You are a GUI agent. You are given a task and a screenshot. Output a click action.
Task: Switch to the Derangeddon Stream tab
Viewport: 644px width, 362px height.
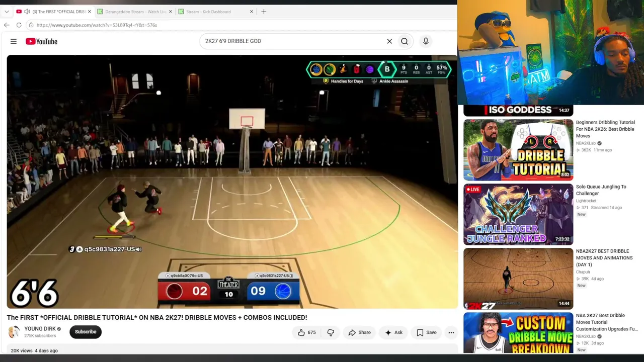135,12
